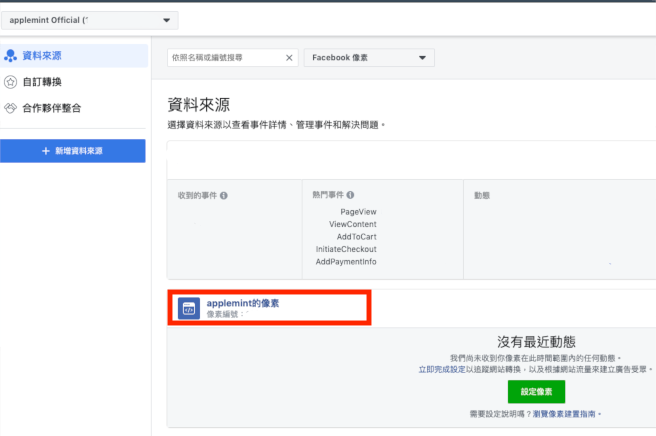Viewport: 656px width, 436px height.
Task: Click the 收到的事件 label text
Action: pos(197,195)
